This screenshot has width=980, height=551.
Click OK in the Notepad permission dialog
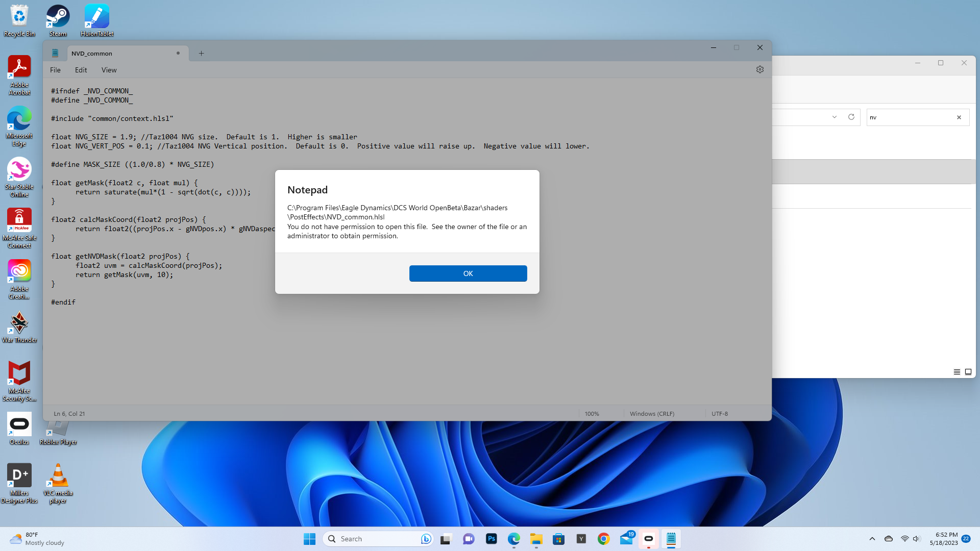click(468, 273)
